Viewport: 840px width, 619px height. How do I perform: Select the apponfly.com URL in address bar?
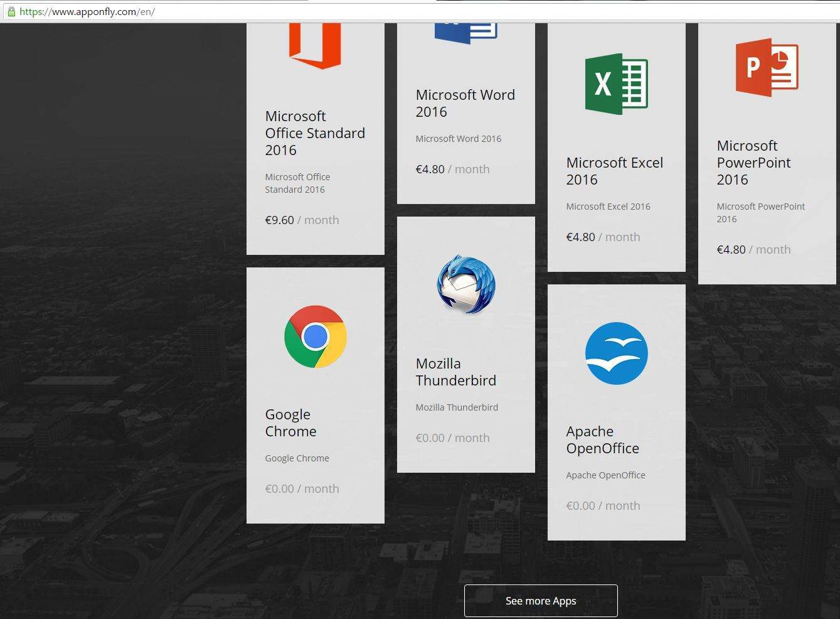[87, 12]
